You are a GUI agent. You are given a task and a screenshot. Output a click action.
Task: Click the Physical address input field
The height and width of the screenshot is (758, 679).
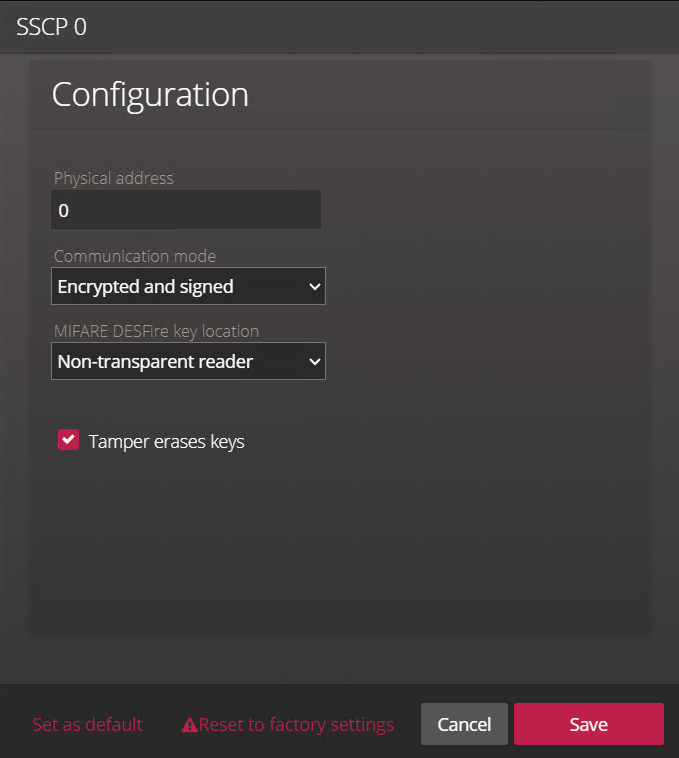point(186,210)
